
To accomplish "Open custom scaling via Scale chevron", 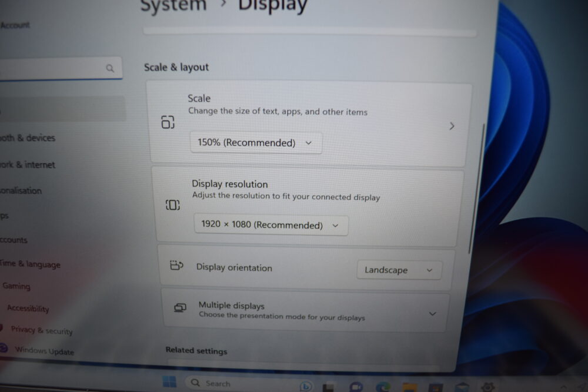I will point(452,126).
